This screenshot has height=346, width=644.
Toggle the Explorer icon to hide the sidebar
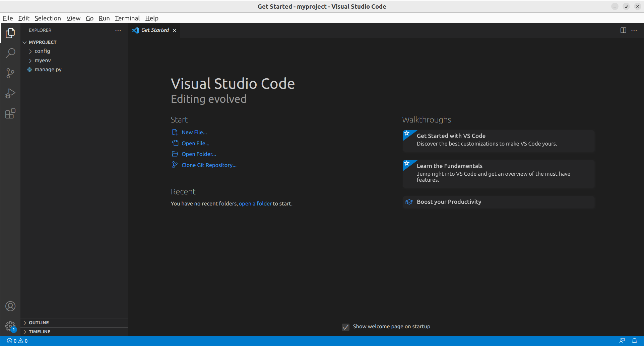tap(10, 33)
